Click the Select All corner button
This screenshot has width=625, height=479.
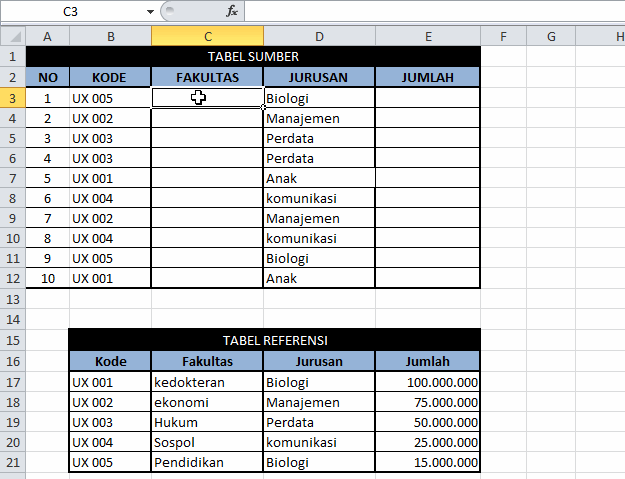point(12,37)
